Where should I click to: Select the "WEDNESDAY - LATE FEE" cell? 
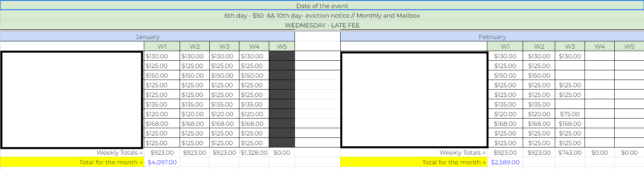[x=322, y=25]
